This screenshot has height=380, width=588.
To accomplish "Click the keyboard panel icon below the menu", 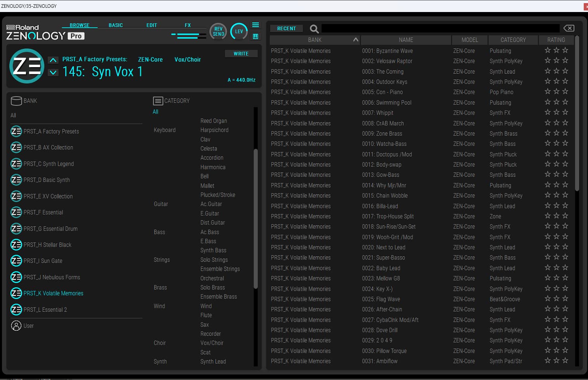I will point(255,36).
